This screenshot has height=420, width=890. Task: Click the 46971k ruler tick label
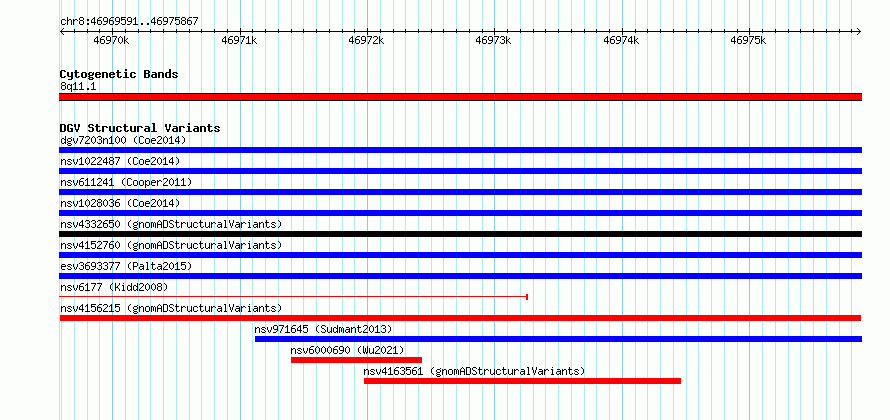[x=239, y=40]
